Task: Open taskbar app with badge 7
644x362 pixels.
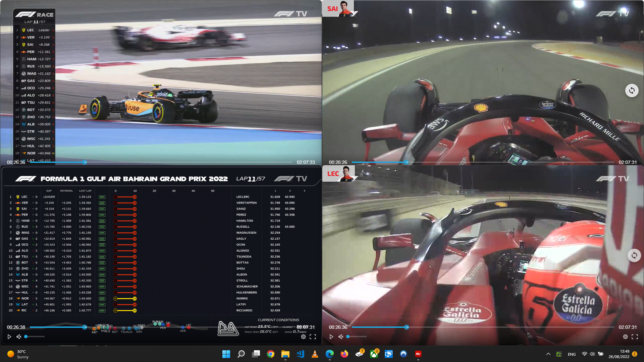Action: point(360,353)
